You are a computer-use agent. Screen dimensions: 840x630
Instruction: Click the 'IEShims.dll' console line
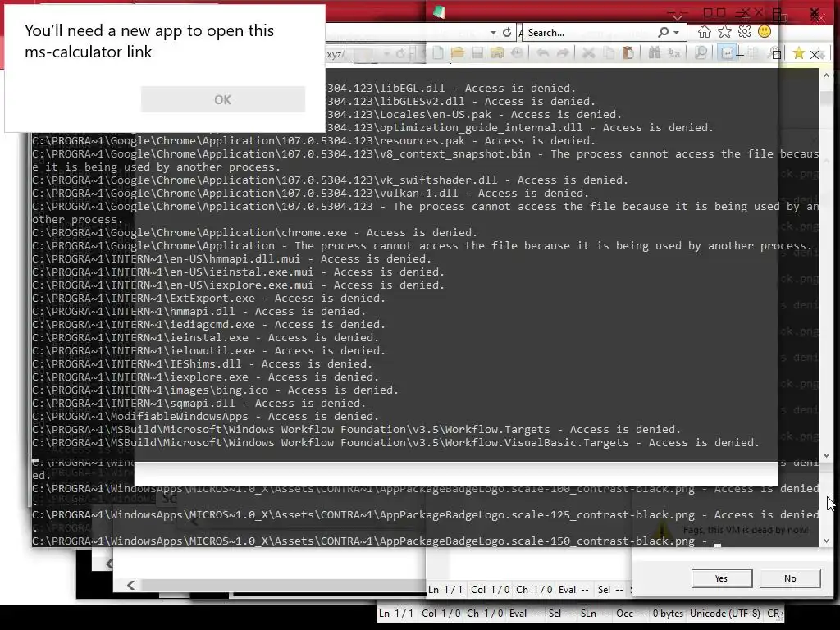pos(202,363)
